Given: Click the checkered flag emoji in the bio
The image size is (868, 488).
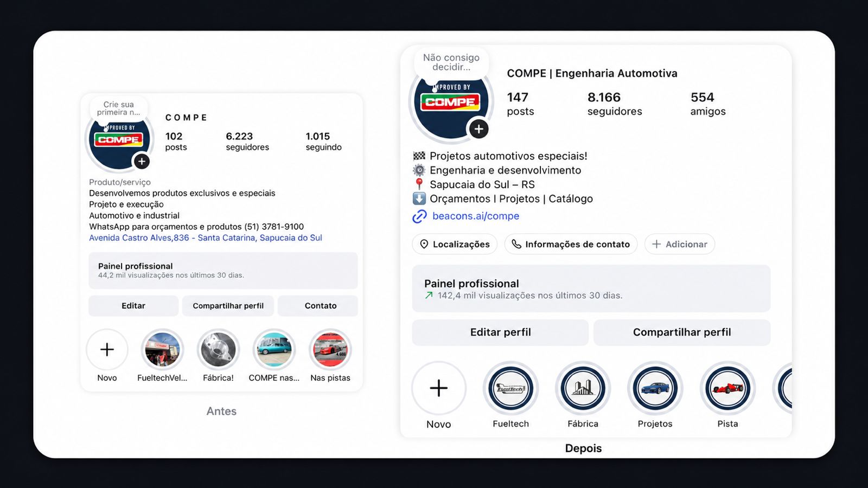Looking at the screenshot, I should click(419, 156).
